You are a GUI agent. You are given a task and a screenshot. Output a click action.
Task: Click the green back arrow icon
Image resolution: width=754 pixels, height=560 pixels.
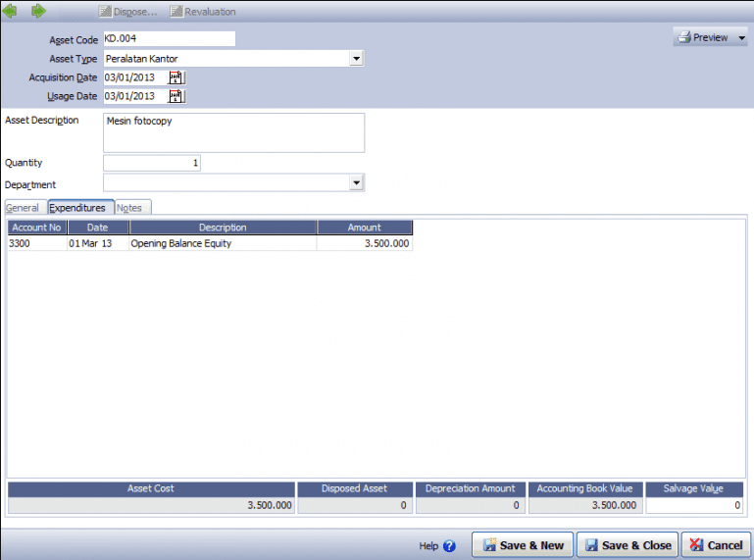pyautogui.click(x=11, y=11)
